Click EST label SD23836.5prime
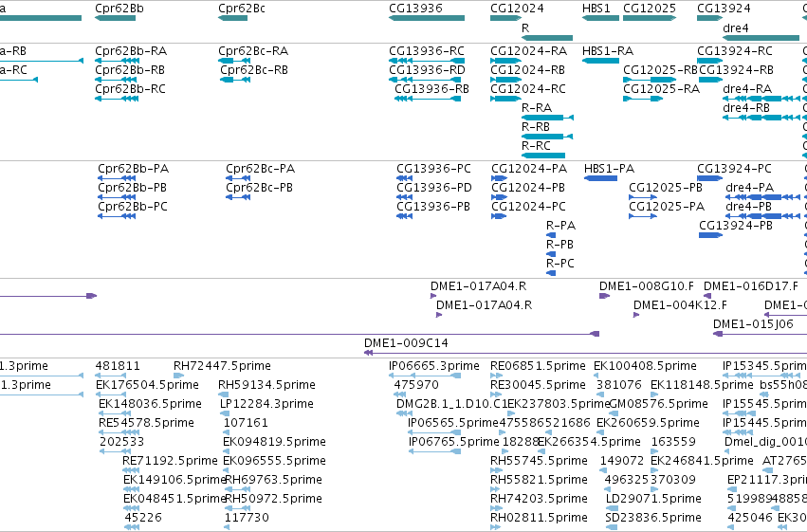This screenshot has height=532, width=807. coord(653,518)
